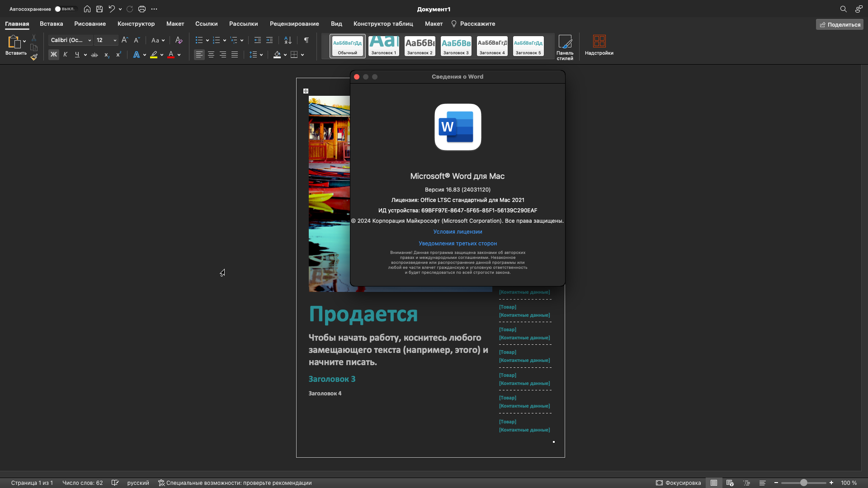868x488 pixels.
Task: Click the zoom slider handle
Action: coord(803,483)
